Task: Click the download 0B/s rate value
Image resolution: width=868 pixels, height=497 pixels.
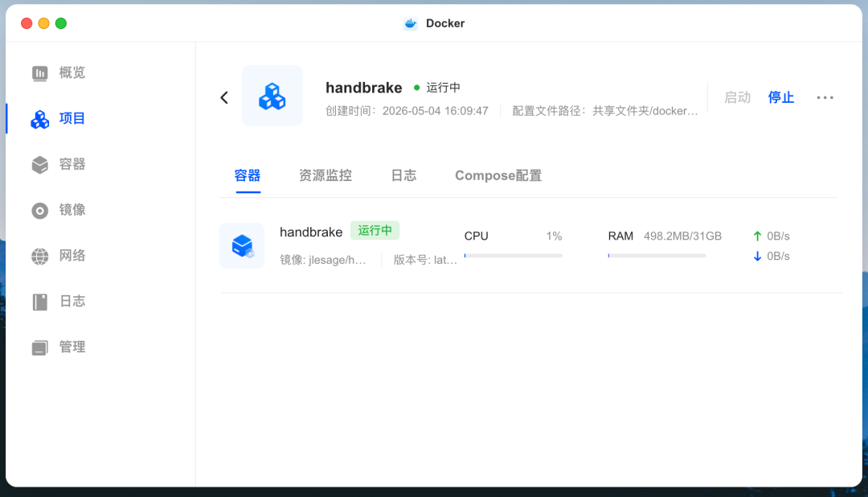Action: (x=778, y=256)
